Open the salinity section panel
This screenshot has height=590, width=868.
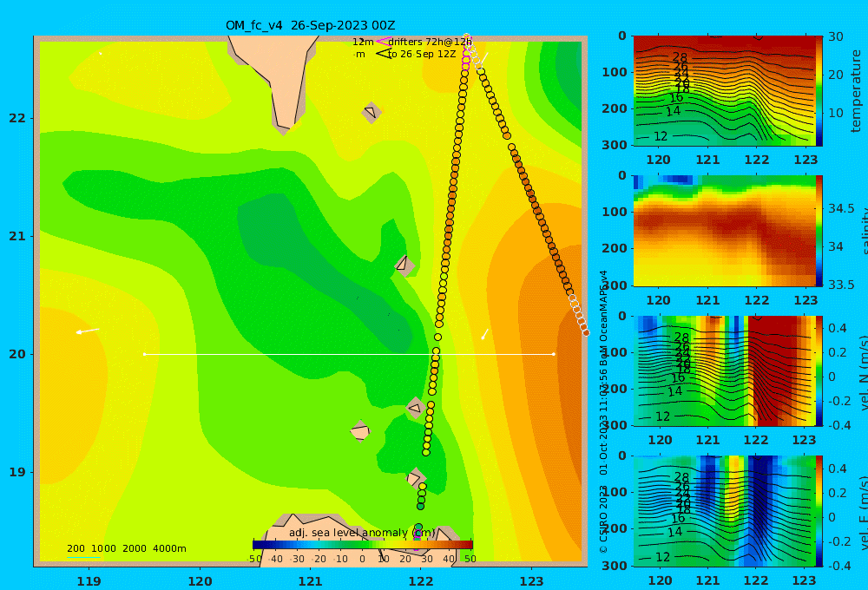[724, 231]
